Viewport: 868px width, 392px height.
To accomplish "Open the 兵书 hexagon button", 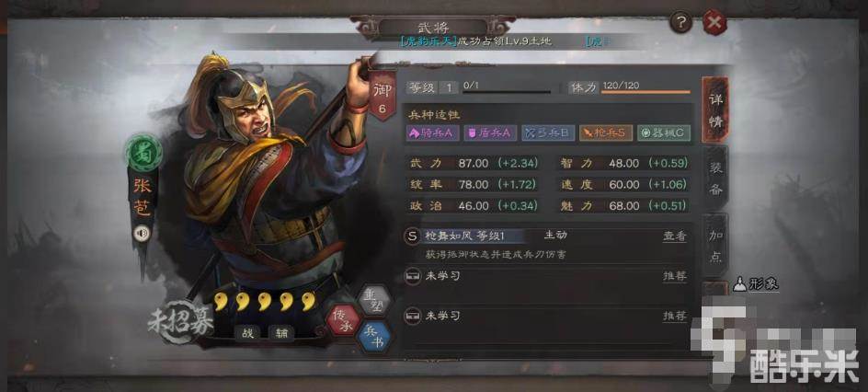I will coord(373,337).
